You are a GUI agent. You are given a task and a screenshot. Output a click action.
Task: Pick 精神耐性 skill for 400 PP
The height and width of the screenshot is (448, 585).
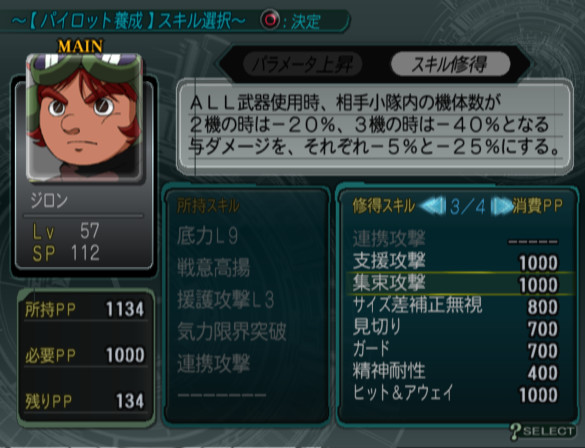coord(456,371)
